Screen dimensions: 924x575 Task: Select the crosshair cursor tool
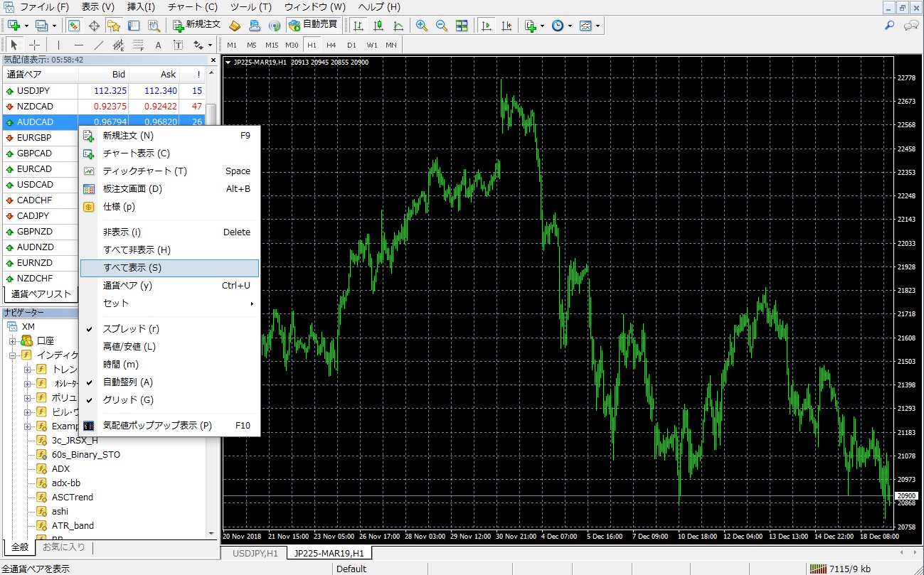(x=34, y=45)
